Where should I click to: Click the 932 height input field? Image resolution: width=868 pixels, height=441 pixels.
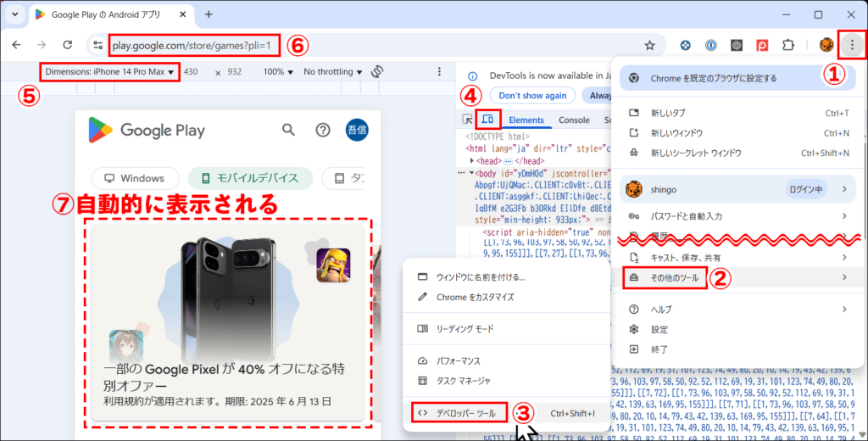pyautogui.click(x=234, y=72)
